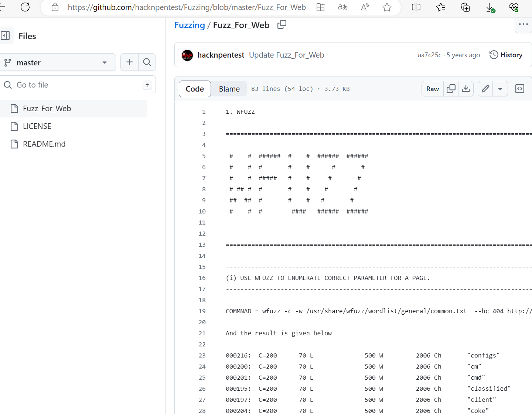The width and height of the screenshot is (532, 414).
Task: Click 'And the result is given below'
Action: click(x=279, y=333)
